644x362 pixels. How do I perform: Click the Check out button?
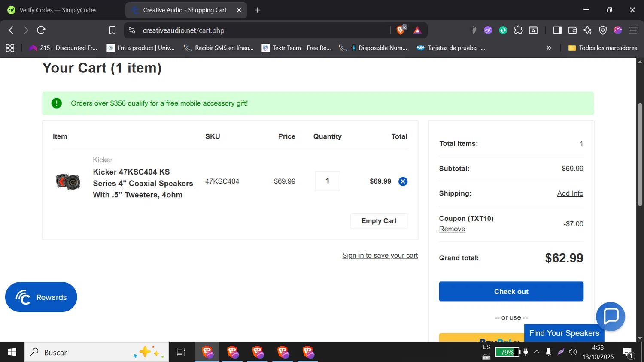[511, 291]
